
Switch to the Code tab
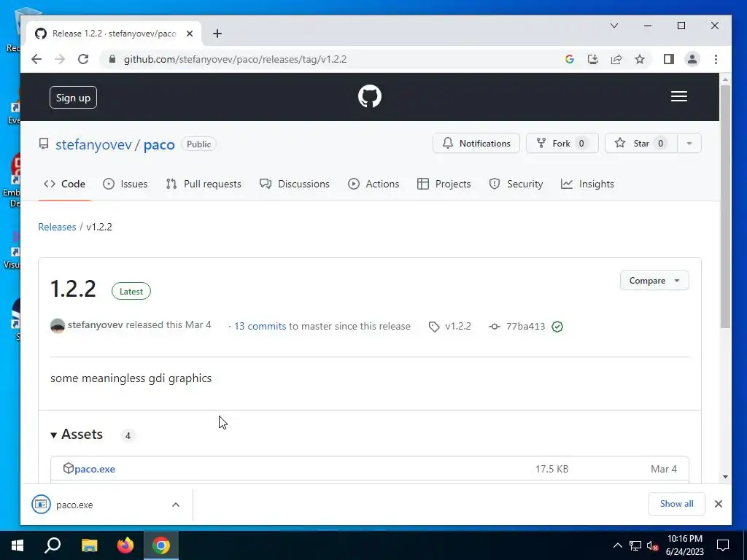[x=64, y=184]
